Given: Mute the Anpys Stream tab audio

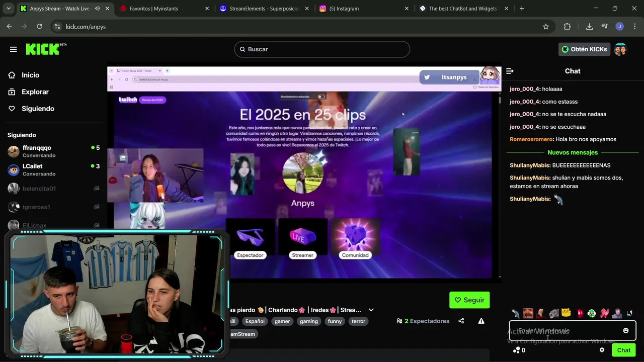Looking at the screenshot, I should coord(97,9).
